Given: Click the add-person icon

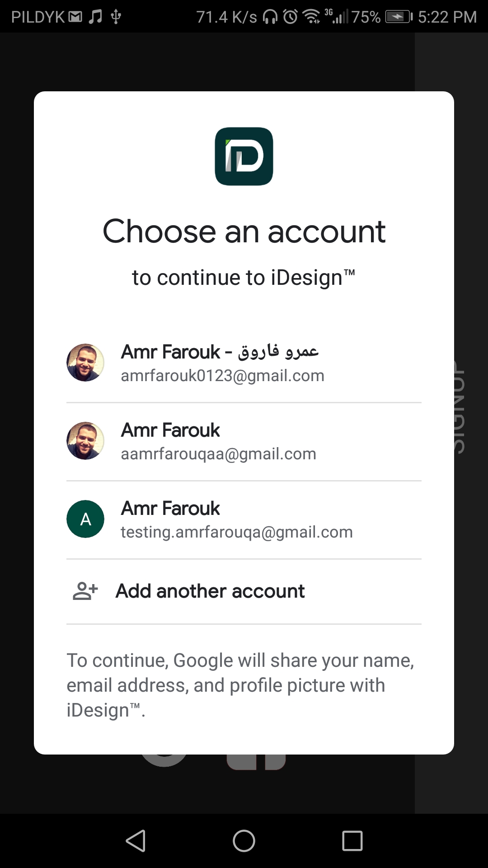Looking at the screenshot, I should point(85,591).
